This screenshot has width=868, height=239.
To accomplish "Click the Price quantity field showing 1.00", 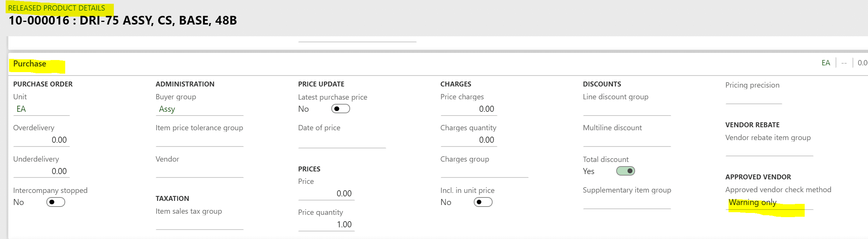I will (x=326, y=224).
